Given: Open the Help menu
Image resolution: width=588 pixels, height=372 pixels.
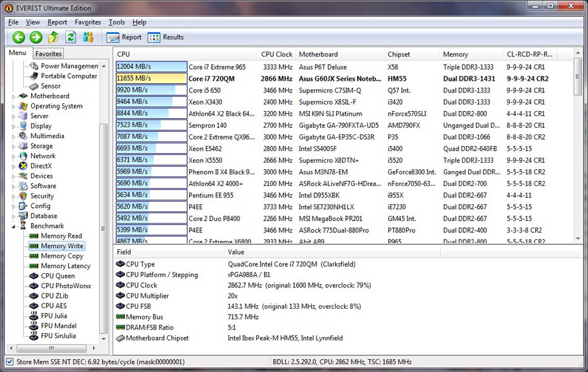Looking at the screenshot, I should pyautogui.click(x=139, y=22).
